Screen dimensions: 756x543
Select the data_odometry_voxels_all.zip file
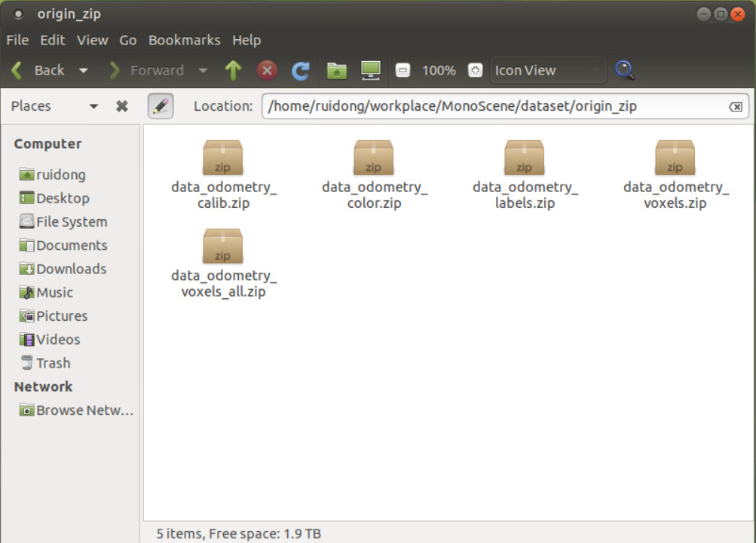click(222, 245)
